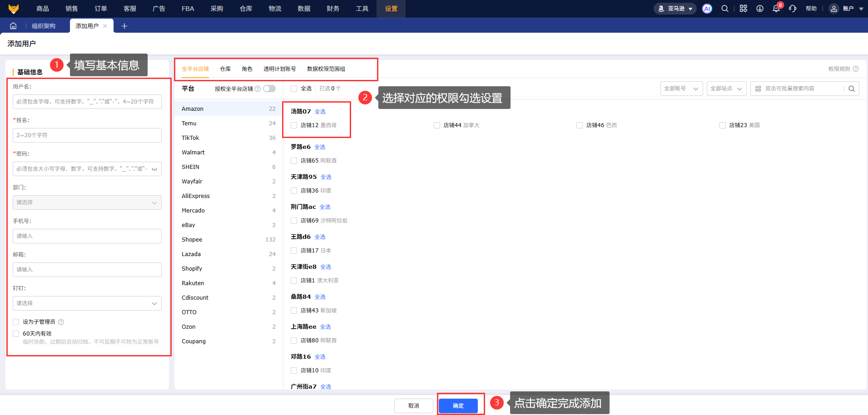Select Walmart in platform list
The height and width of the screenshot is (415, 868).
(x=228, y=153)
